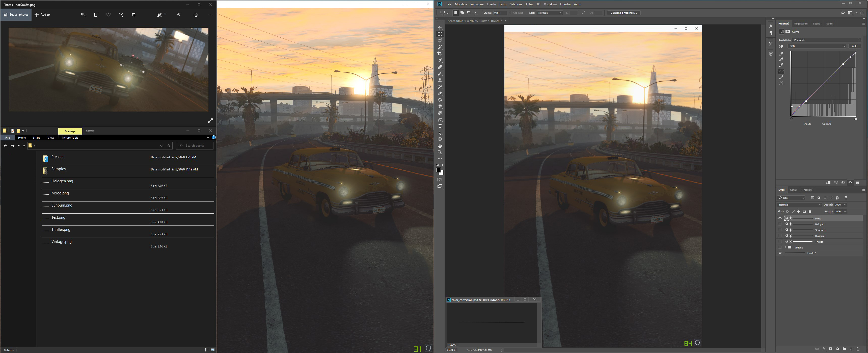
Task: Open the RGB channel dropdown
Action: [x=817, y=46]
